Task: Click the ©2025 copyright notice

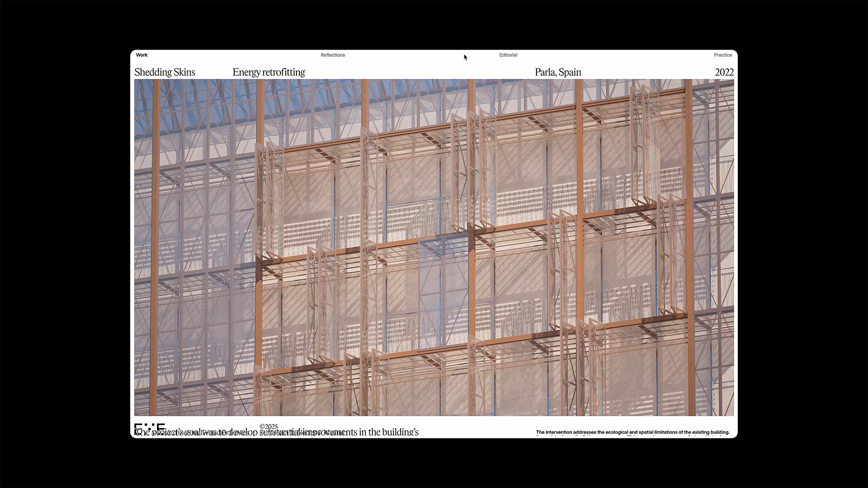Action: [269, 426]
